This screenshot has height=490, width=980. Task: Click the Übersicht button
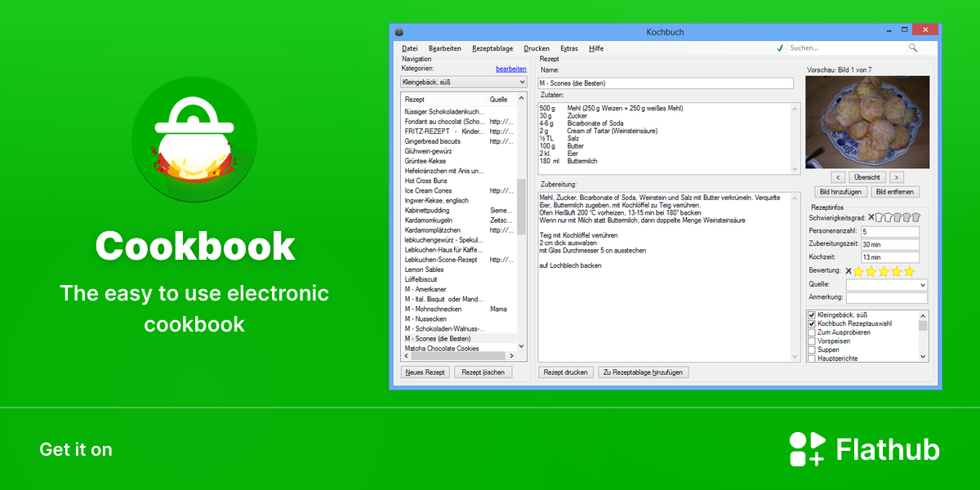click(867, 177)
